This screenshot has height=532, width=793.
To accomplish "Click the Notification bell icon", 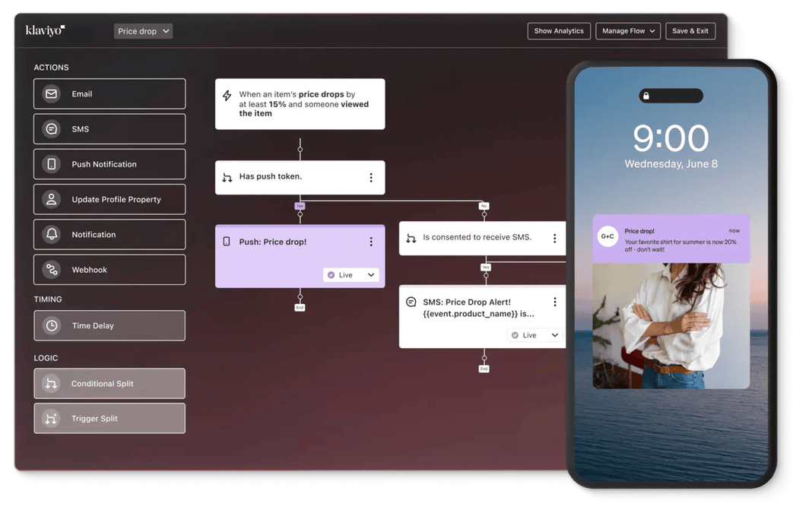I will coord(50,234).
